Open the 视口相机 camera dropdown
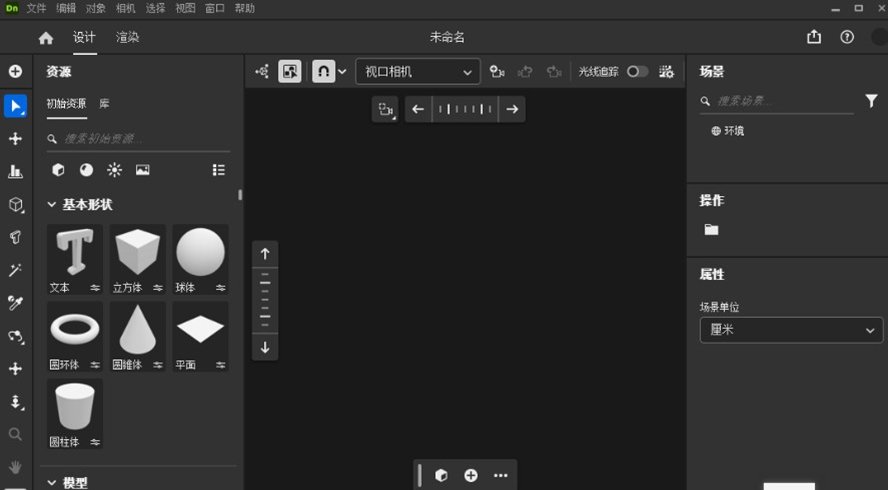 click(x=418, y=72)
